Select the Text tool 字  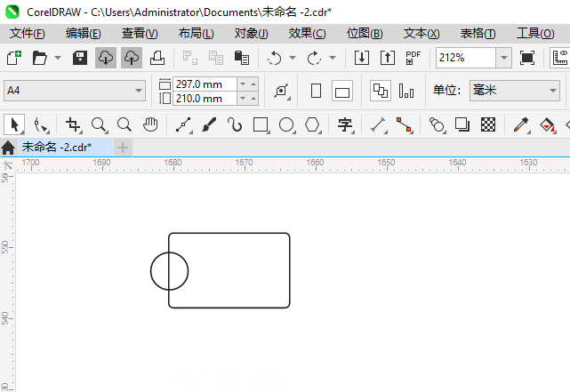point(346,125)
